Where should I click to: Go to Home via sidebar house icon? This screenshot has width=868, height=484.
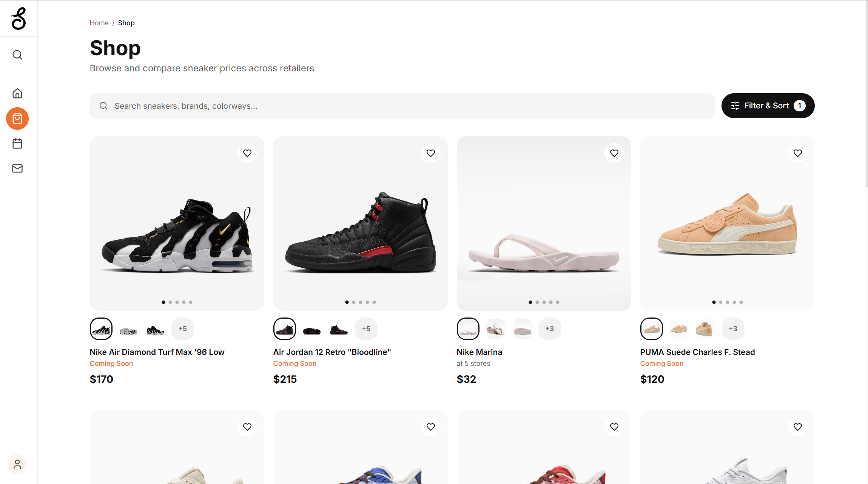point(17,93)
